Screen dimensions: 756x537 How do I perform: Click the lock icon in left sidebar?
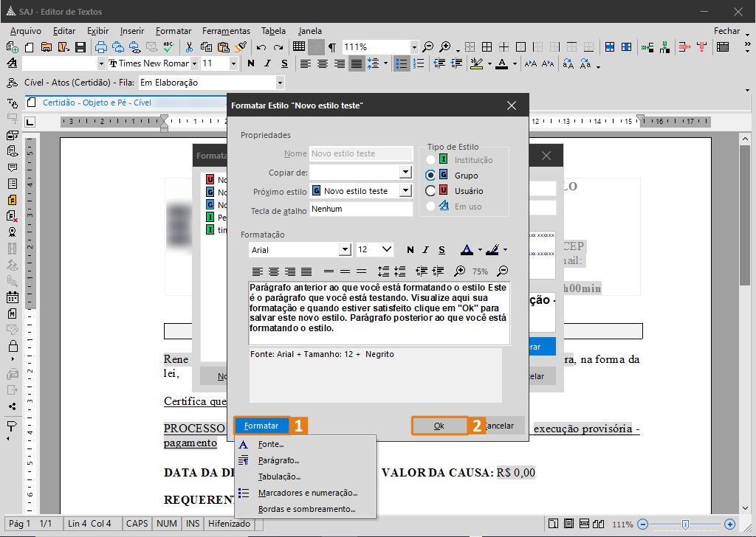(13, 346)
